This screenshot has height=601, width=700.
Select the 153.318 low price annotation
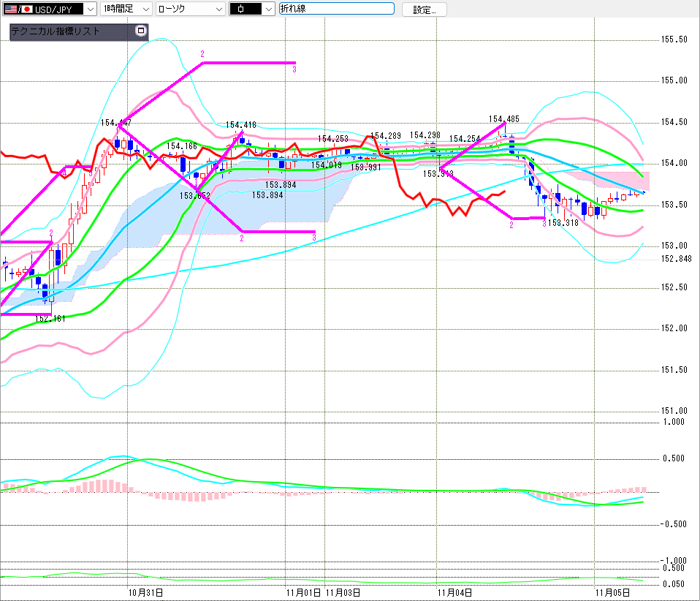563,223
